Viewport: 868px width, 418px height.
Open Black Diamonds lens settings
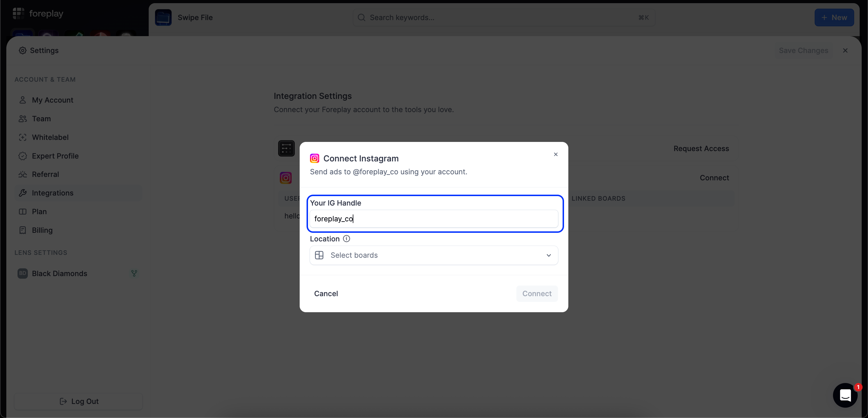point(78,273)
